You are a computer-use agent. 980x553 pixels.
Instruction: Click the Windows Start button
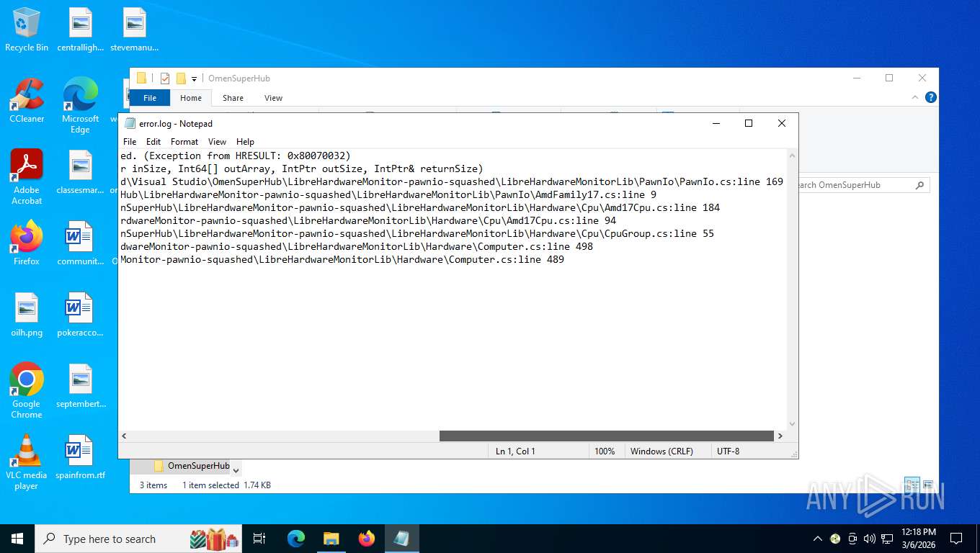click(x=17, y=539)
